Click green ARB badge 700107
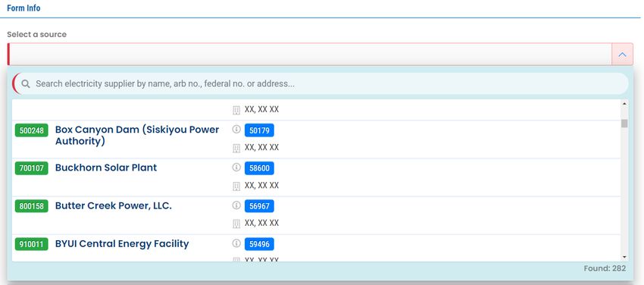644x285 pixels. pos(32,168)
